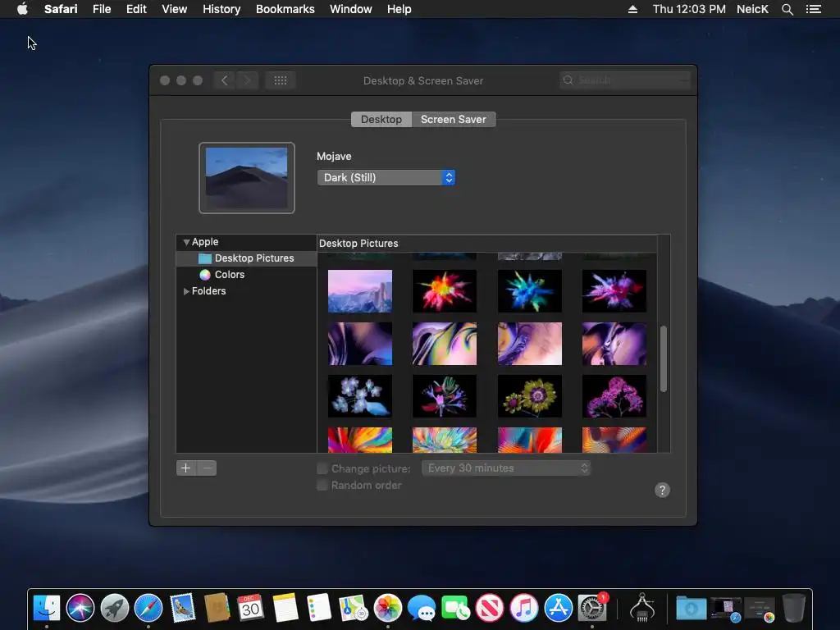
Task: Launch Siri from the dock
Action: point(80,608)
